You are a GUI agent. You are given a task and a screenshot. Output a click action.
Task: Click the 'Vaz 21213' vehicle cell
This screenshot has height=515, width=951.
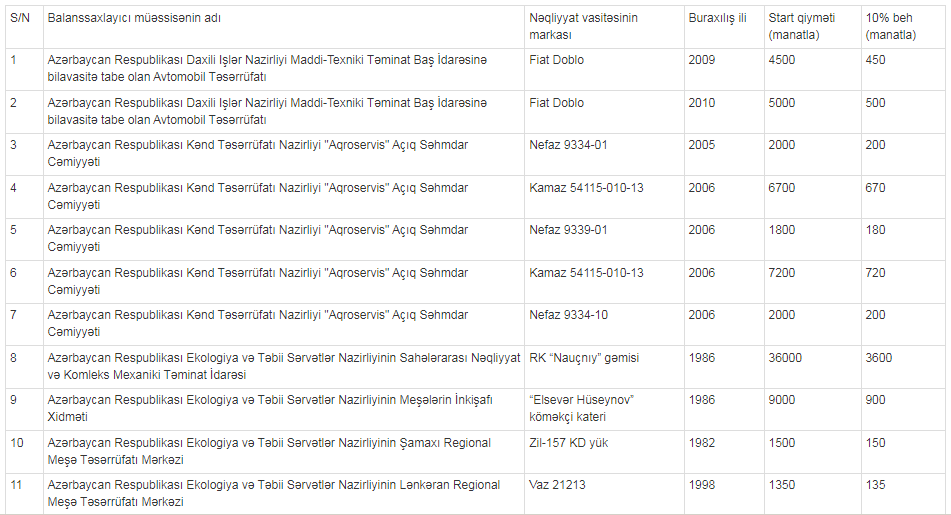604,494
